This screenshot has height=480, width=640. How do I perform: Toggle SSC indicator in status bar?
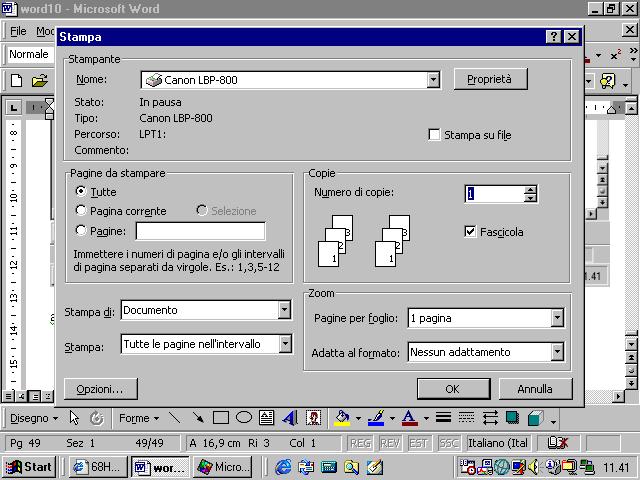(448, 443)
